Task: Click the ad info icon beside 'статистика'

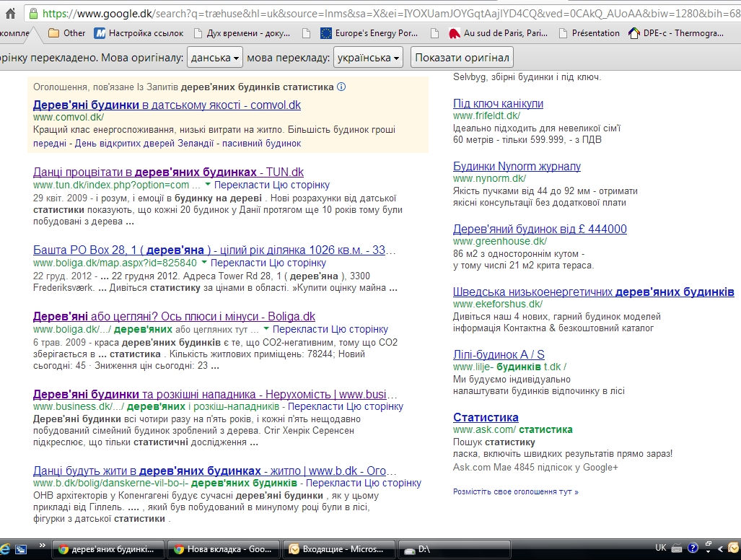Action: pos(341,87)
